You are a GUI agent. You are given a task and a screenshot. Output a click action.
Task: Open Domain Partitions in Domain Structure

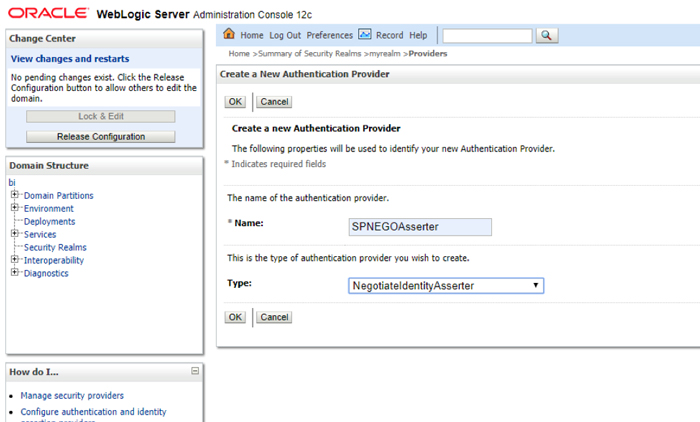[58, 196]
